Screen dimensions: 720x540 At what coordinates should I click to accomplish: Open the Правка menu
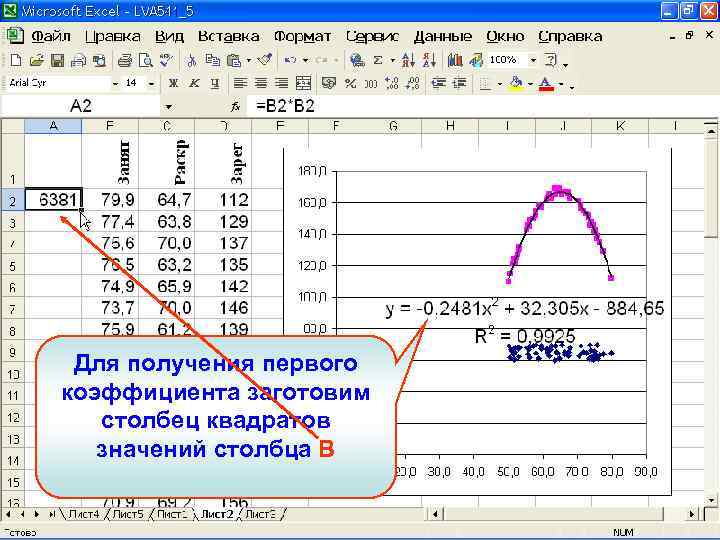click(x=113, y=36)
